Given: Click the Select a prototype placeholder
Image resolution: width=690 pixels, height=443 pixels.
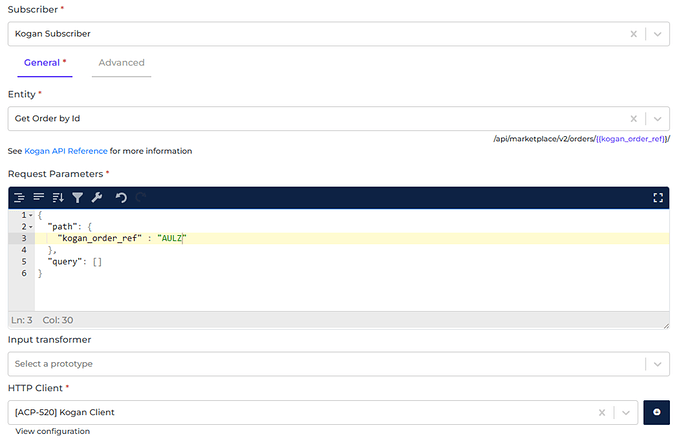Looking at the screenshot, I should pos(54,364).
